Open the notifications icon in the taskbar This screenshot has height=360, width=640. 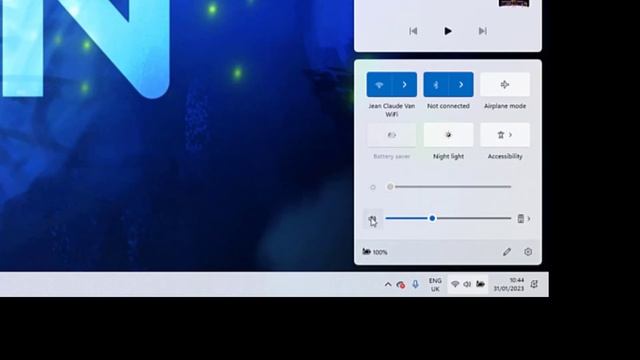click(534, 284)
